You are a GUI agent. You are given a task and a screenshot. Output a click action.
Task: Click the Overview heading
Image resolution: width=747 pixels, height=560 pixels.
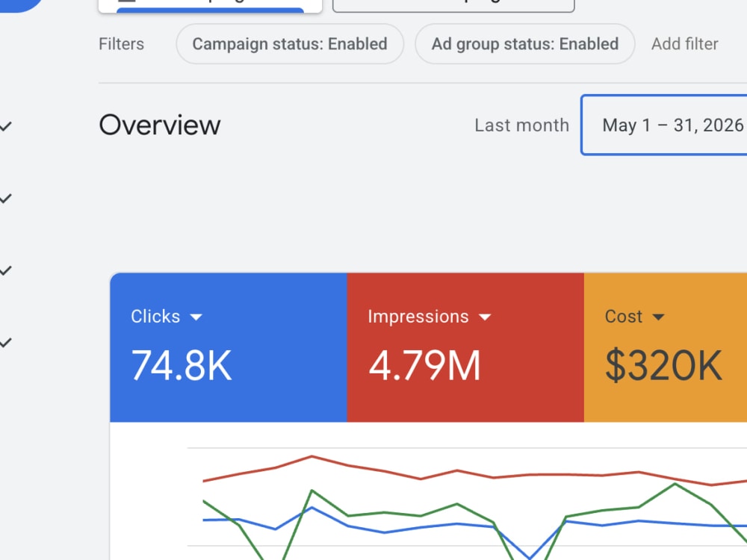pos(160,125)
